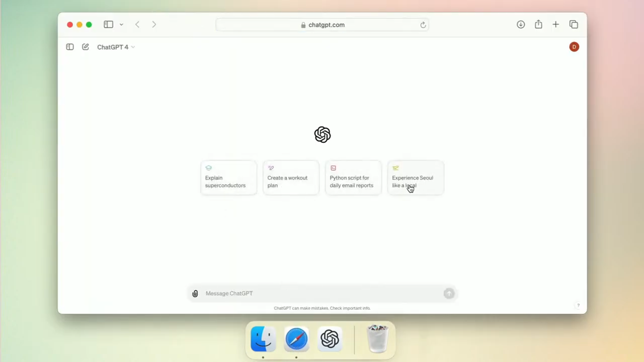Image resolution: width=644 pixels, height=362 pixels.
Task: Go back with the Safari back arrow
Action: 138,24
